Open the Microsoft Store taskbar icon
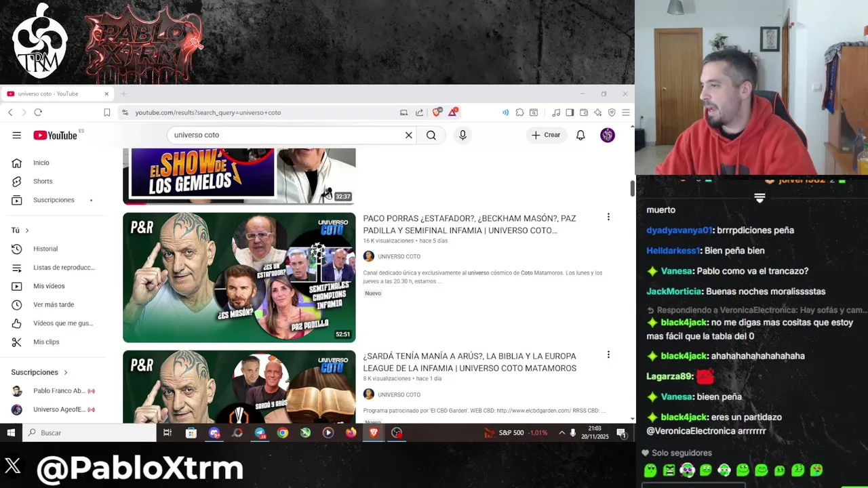Image resolution: width=868 pixels, height=488 pixels. (191, 432)
